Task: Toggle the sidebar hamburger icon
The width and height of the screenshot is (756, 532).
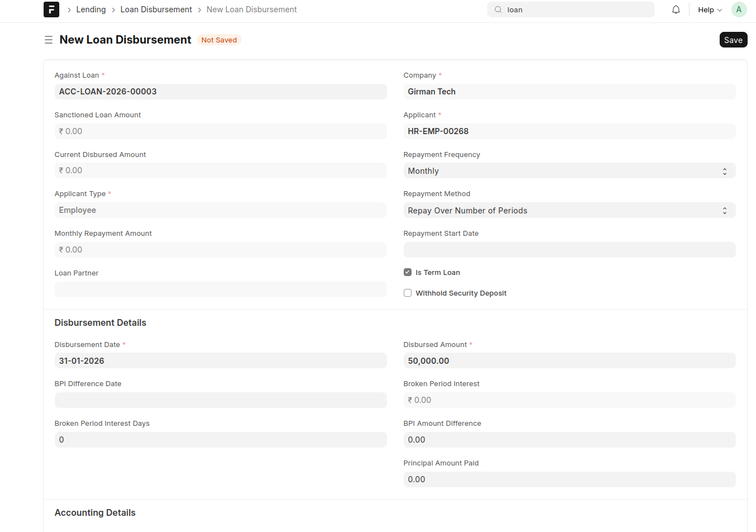Action: (49, 40)
